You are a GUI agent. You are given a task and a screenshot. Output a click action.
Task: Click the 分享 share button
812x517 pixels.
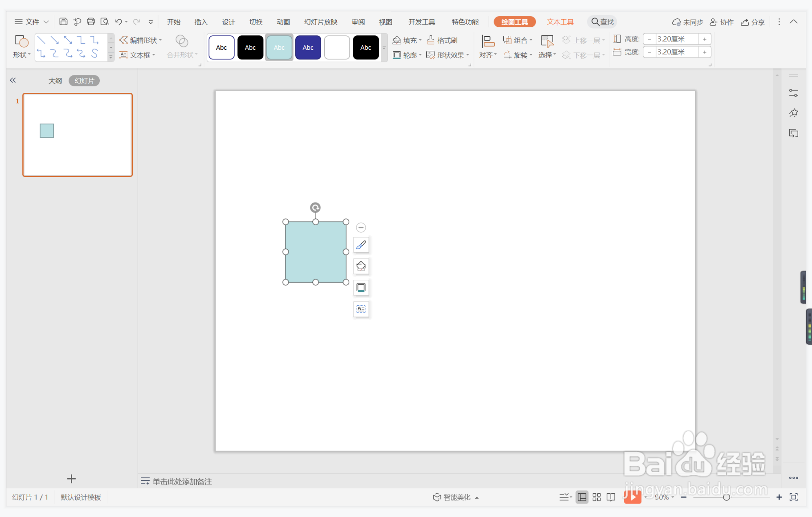pos(753,22)
